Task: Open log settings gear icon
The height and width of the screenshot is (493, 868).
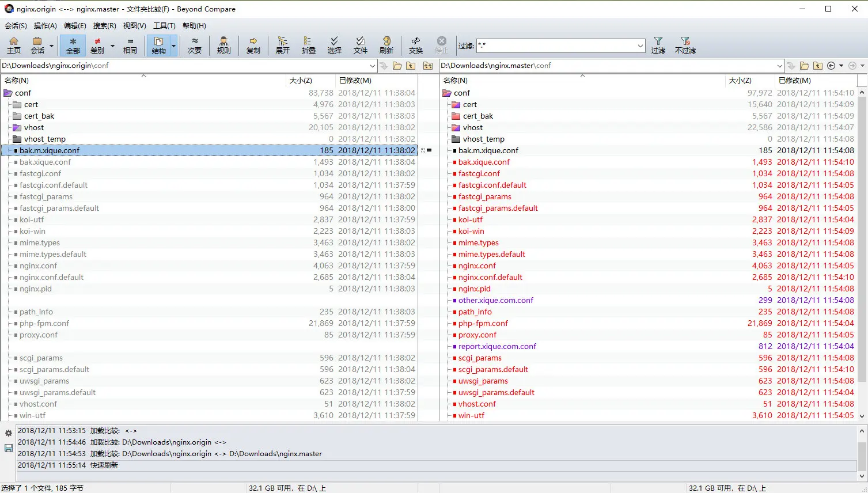Action: (x=9, y=433)
